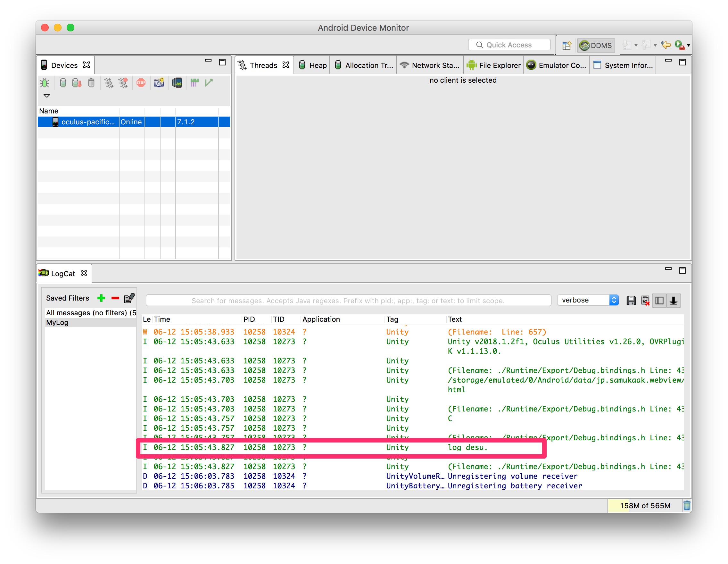Add a new saved logcat filter
The height and width of the screenshot is (564, 728).
pos(101,298)
